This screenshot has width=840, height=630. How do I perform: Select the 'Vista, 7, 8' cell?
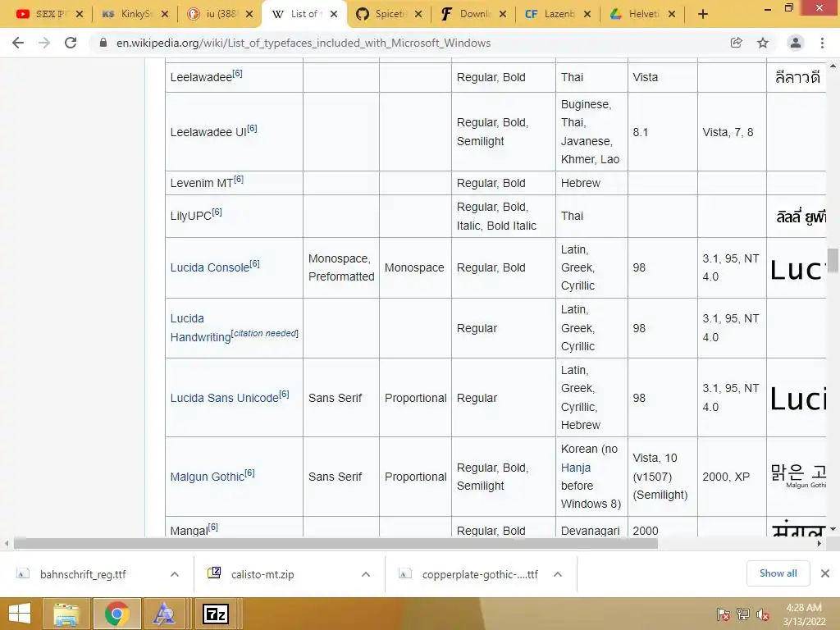732,132
